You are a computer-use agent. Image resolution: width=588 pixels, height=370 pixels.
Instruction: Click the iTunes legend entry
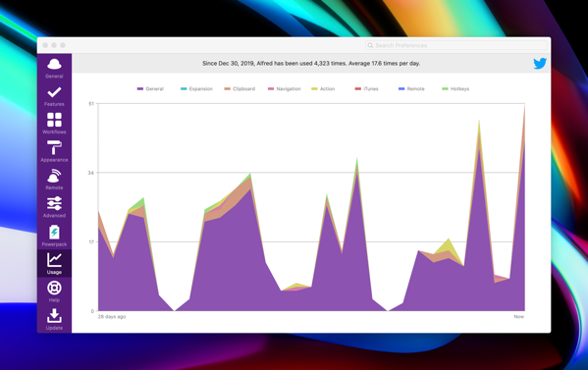[x=366, y=89]
